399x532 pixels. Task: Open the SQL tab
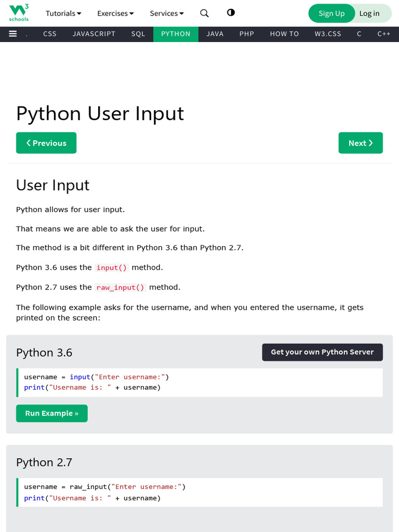(138, 34)
